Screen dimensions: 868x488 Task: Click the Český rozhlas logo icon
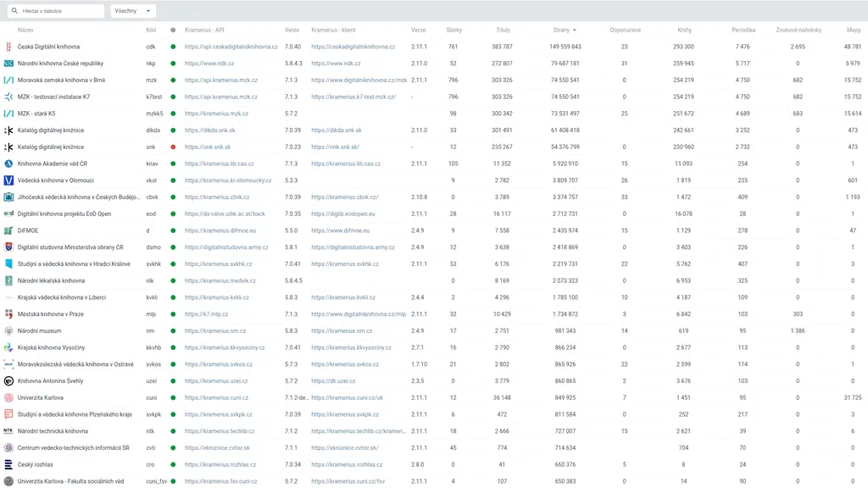pos(8,464)
